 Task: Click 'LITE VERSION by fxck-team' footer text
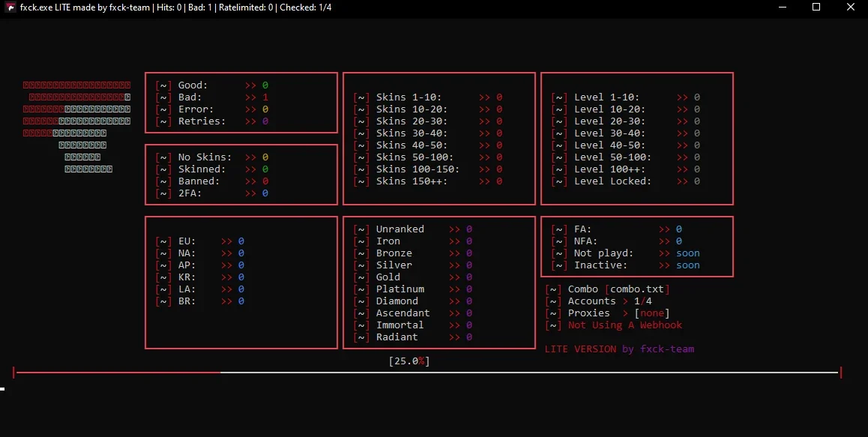click(x=619, y=349)
